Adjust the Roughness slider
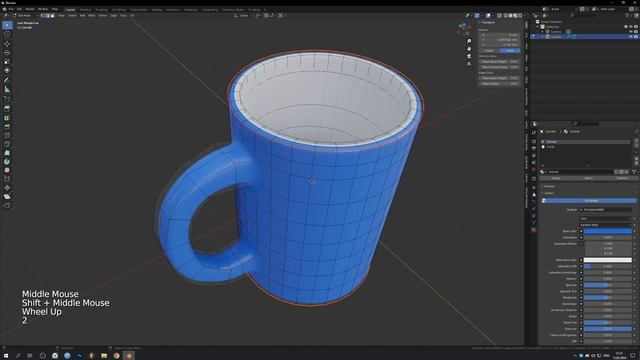Viewport: 640px width, 360px height. [x=607, y=298]
